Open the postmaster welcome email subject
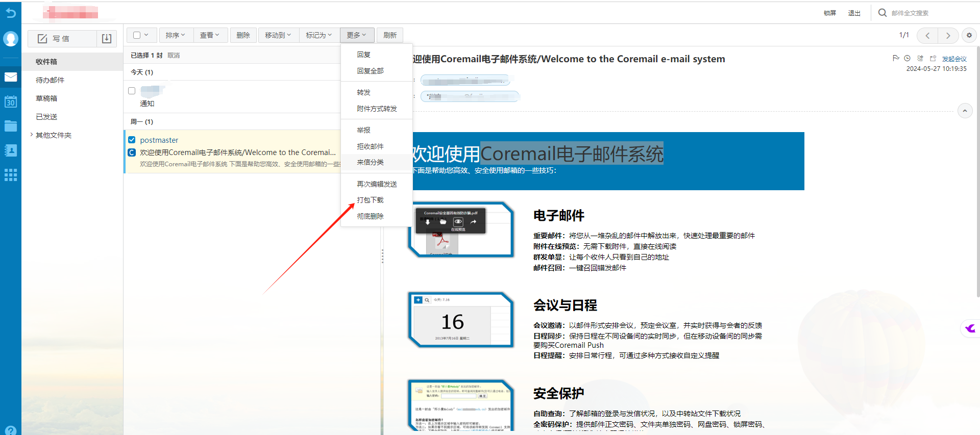The width and height of the screenshot is (980, 435). (238, 152)
